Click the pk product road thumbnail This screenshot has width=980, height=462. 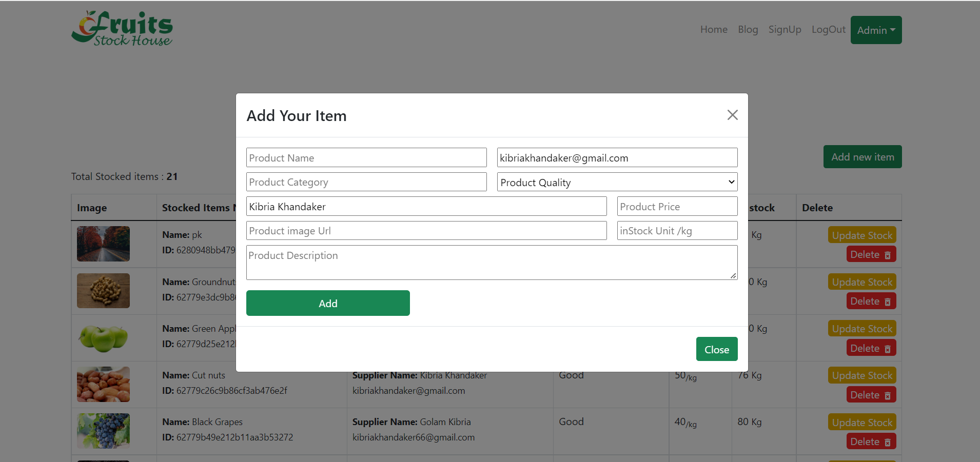tap(103, 244)
